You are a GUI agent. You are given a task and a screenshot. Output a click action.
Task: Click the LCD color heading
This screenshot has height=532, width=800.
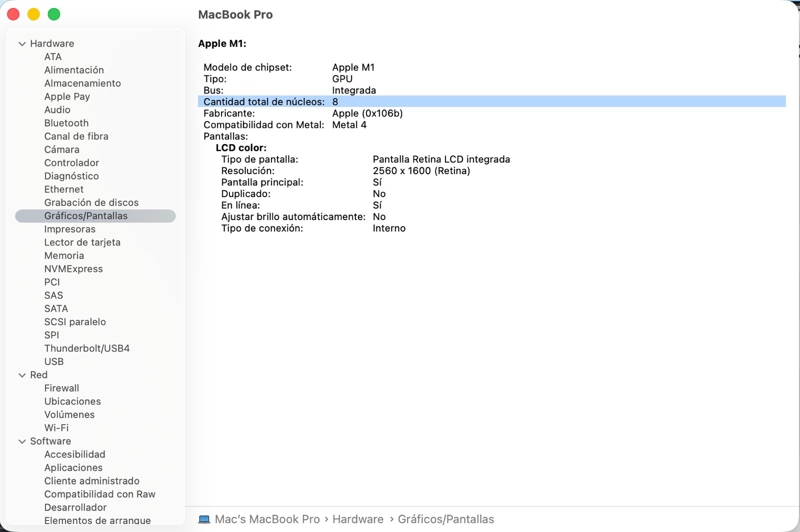(x=241, y=148)
